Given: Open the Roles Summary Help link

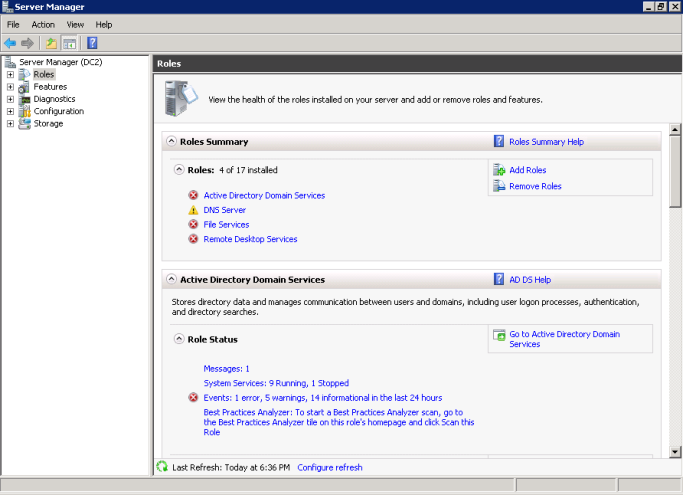Looking at the screenshot, I should pyautogui.click(x=546, y=142).
